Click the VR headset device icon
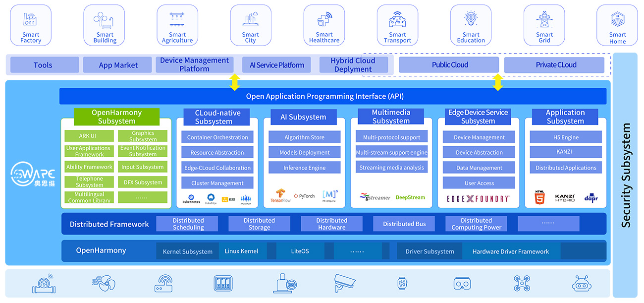This screenshot has width=644, height=303. [462, 283]
